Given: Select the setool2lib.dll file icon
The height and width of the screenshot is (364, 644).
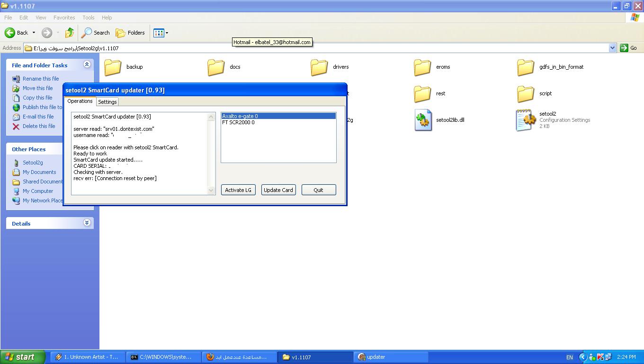Looking at the screenshot, I should [423, 120].
